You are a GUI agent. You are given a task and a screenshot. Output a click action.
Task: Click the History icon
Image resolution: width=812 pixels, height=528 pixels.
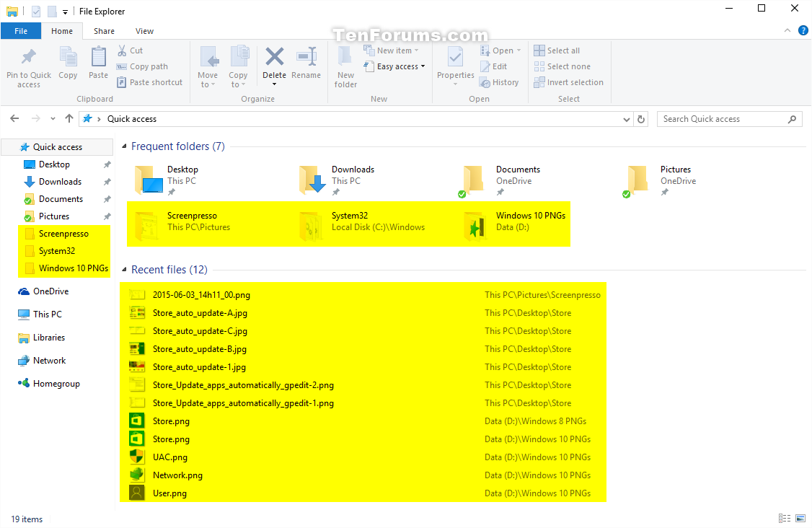tap(485, 82)
